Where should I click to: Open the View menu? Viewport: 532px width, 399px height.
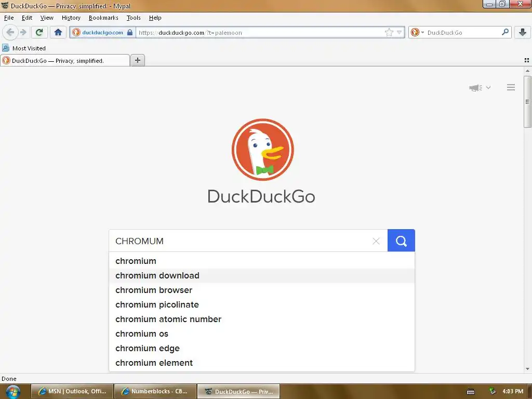point(47,18)
